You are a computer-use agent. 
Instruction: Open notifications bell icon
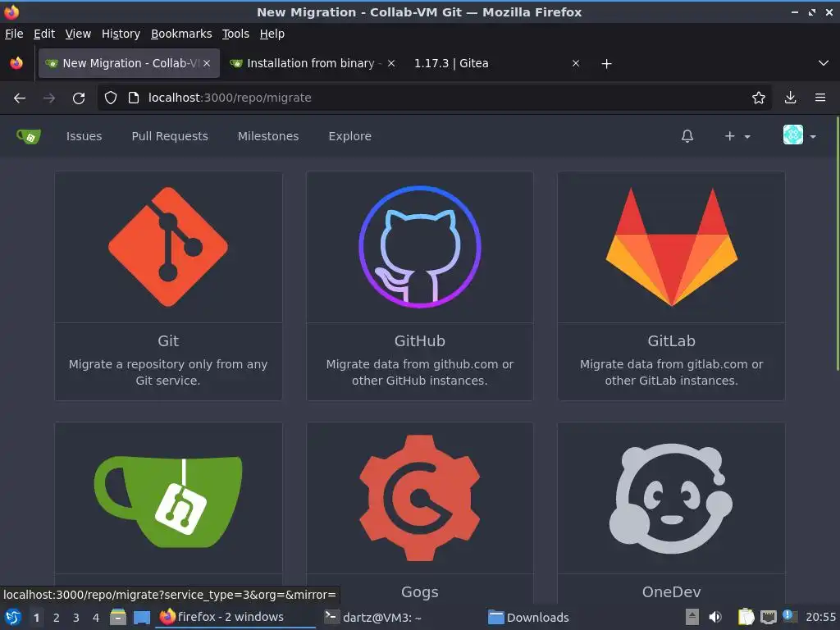(687, 136)
